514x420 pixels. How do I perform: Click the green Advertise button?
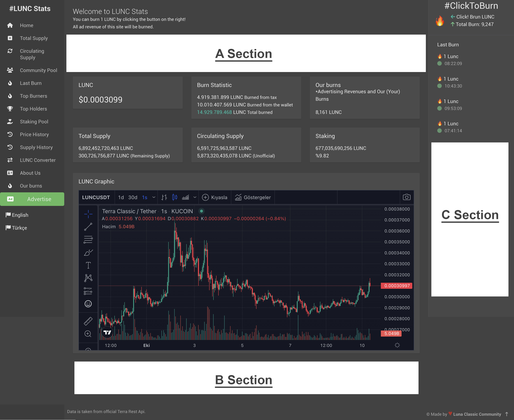[x=32, y=199]
